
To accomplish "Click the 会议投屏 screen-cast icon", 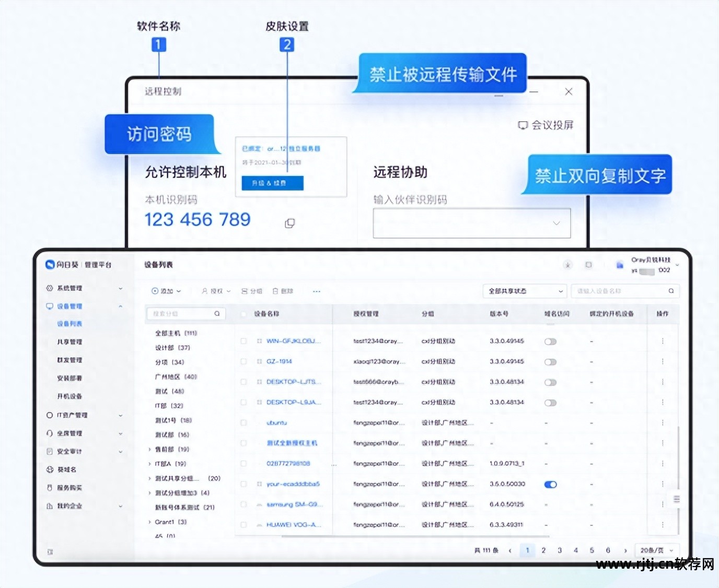I will [x=523, y=125].
